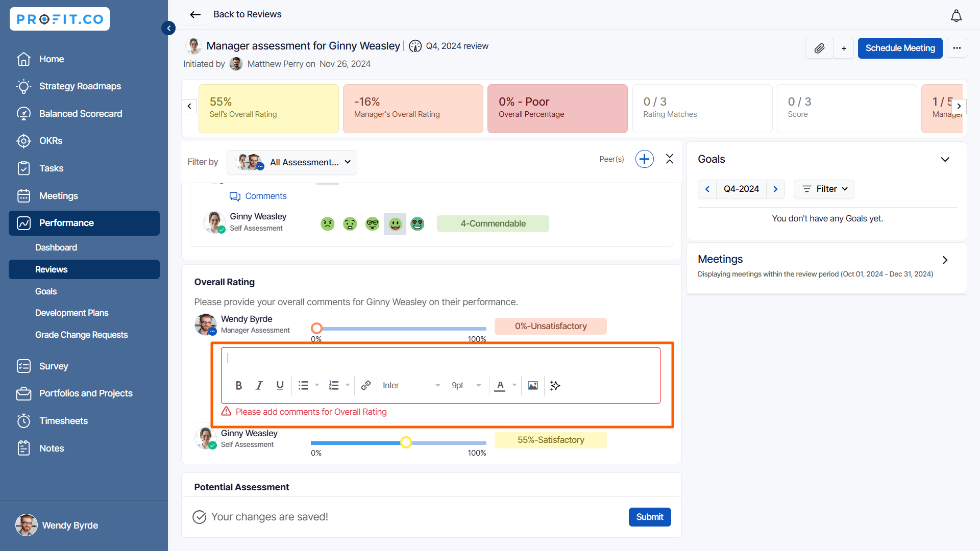Collapse the left sidebar panel
The height and width of the screenshot is (551, 980).
click(168, 28)
